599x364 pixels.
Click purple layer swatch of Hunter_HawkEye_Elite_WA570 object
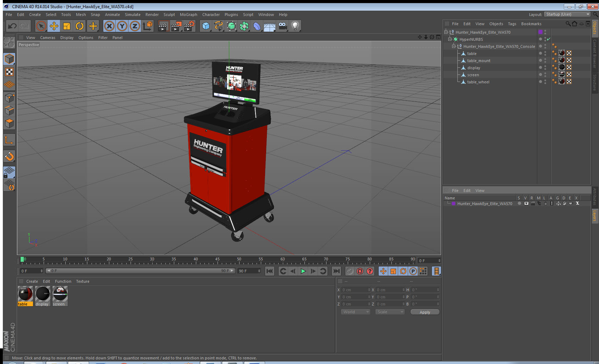pyautogui.click(x=540, y=32)
